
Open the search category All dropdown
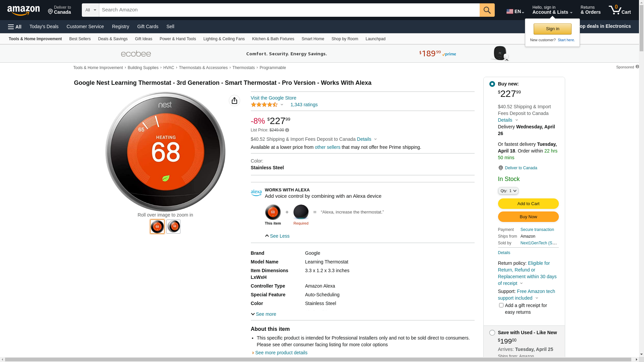coord(90,10)
